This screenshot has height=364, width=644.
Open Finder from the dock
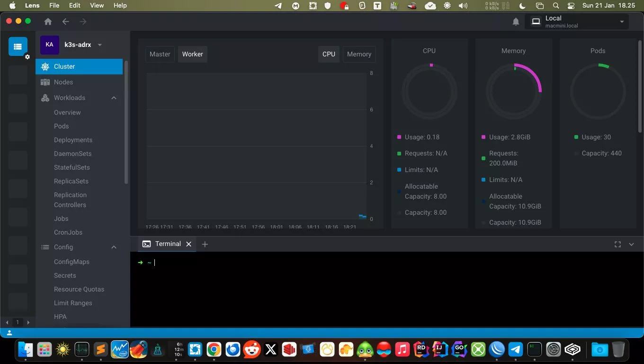(25, 350)
